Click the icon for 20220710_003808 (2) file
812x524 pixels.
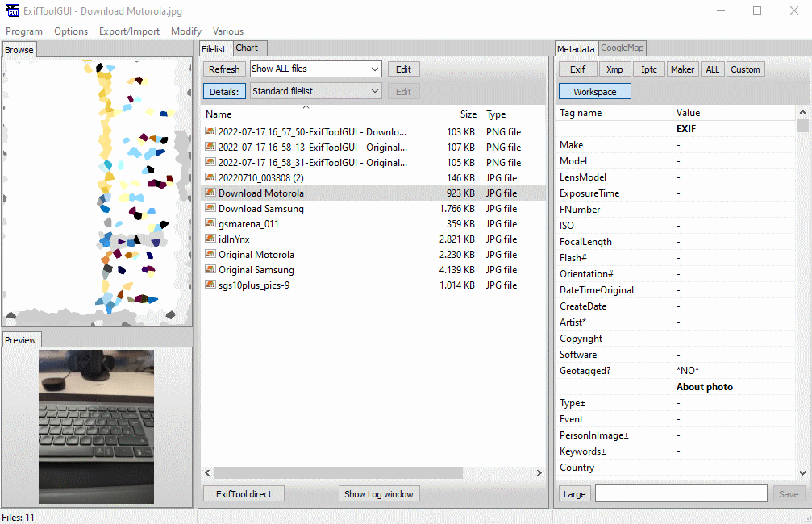click(x=210, y=178)
